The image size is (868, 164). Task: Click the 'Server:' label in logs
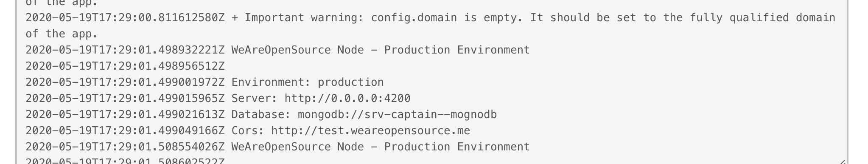click(x=255, y=99)
